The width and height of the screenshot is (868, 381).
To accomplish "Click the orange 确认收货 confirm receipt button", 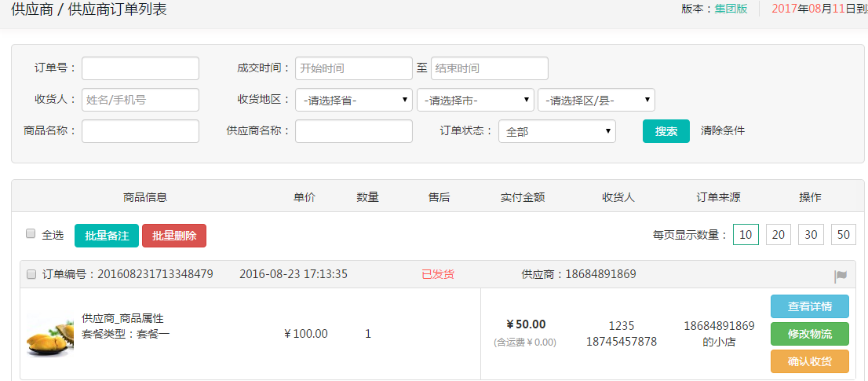I will [x=809, y=361].
